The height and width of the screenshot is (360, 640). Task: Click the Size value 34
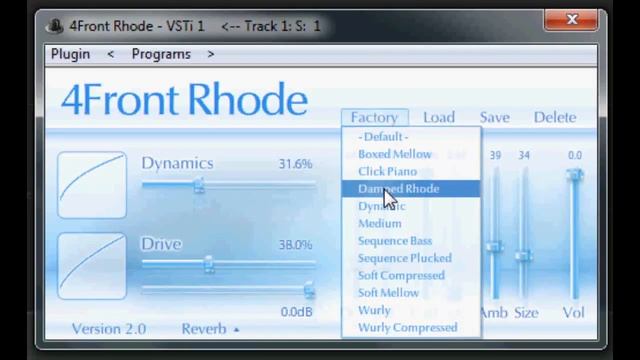[x=524, y=155]
